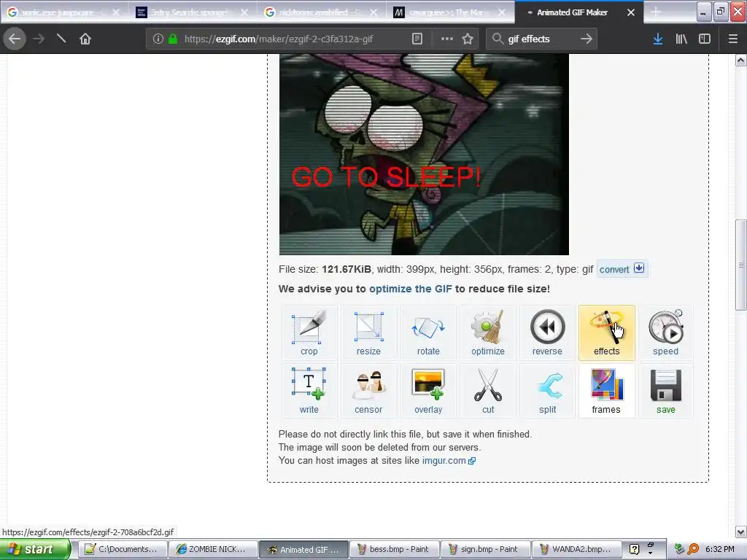Viewport: 747px width, 560px height.
Task: Open the cut tool
Action: point(488,391)
